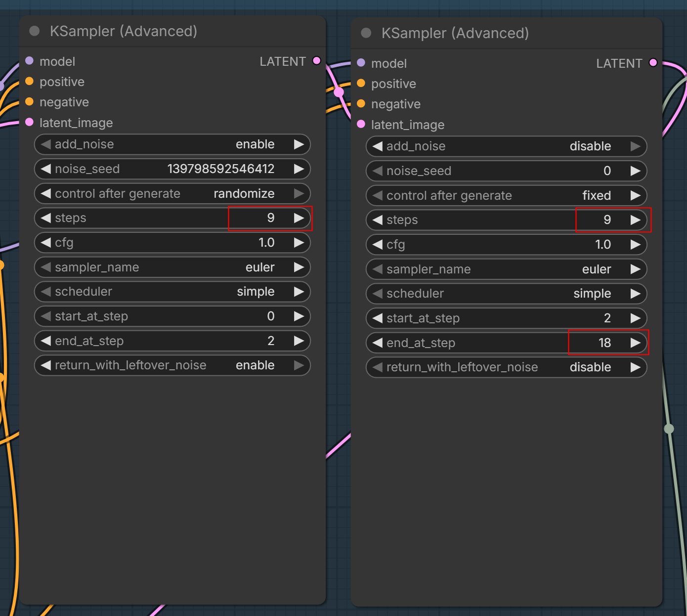The height and width of the screenshot is (616, 687).
Task: Collapse the left KSampler node via its title dot
Action: click(x=35, y=31)
